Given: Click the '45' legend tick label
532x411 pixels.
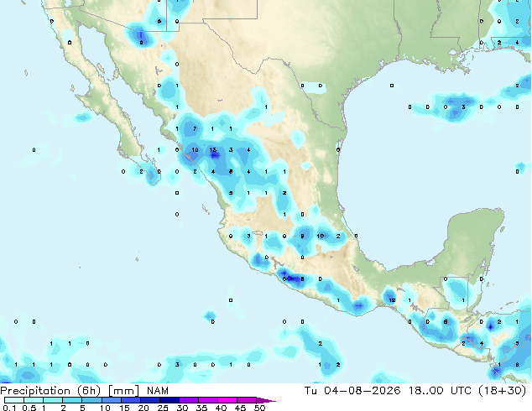Looking at the screenshot, I should 240,408.
